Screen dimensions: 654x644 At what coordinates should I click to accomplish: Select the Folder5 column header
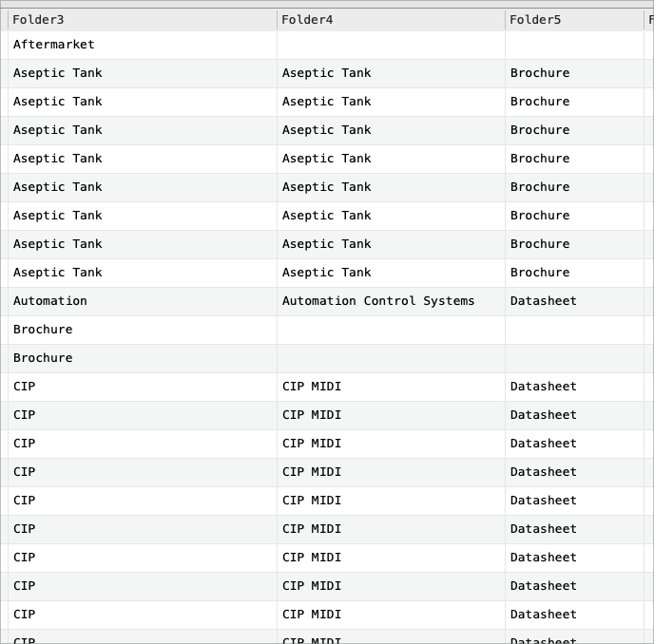click(x=535, y=20)
